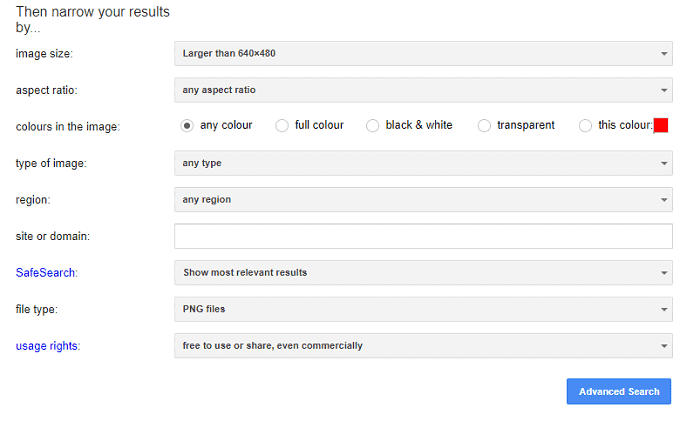Expand the file type dropdown
Screen dimensions: 680x421
422,309
